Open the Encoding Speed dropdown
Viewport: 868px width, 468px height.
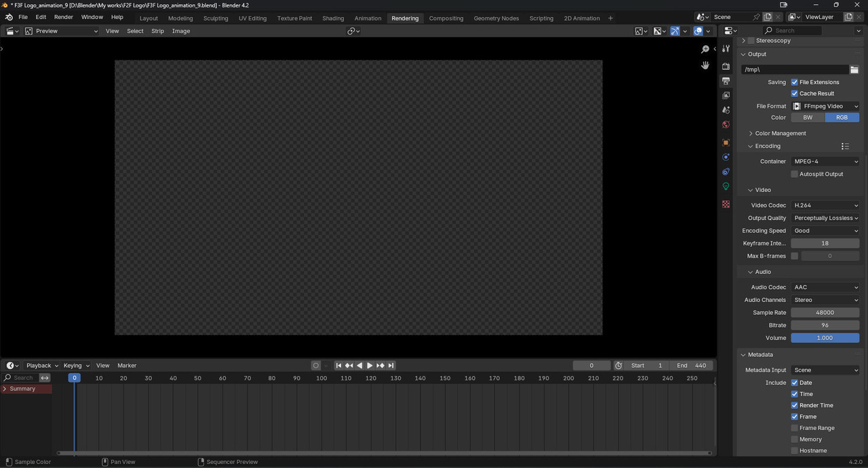[x=825, y=231]
